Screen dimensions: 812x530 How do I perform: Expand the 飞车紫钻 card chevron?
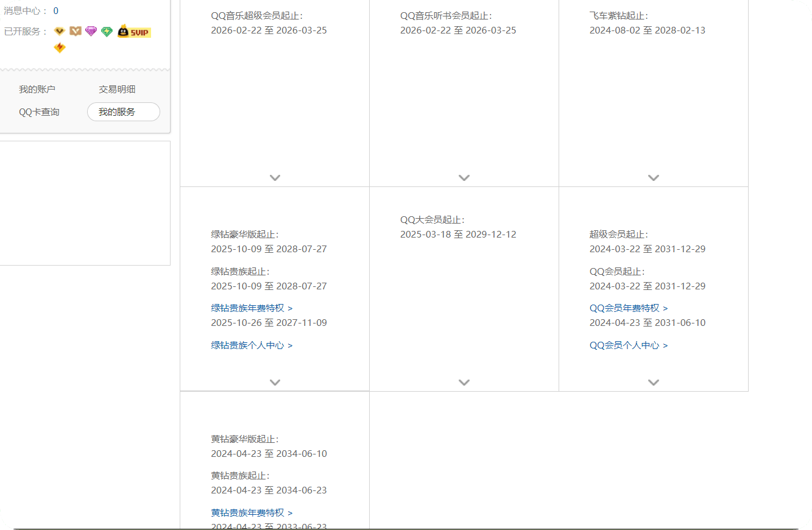[654, 178]
